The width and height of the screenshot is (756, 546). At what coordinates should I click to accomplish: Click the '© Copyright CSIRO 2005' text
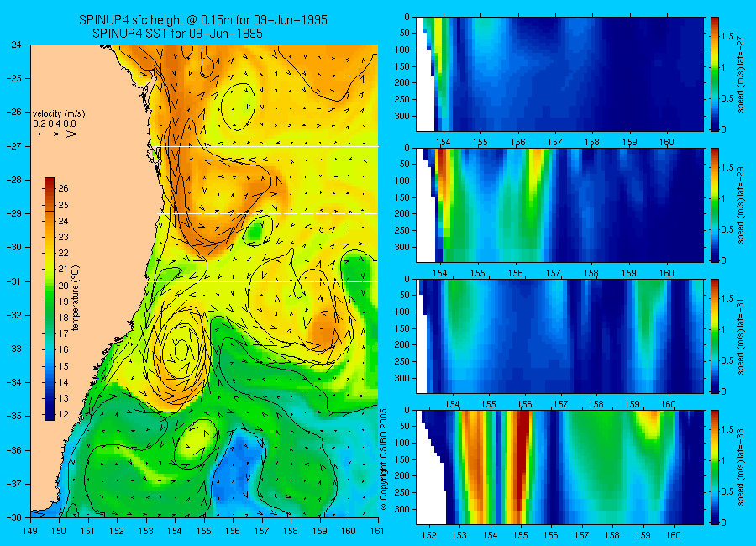coord(384,459)
